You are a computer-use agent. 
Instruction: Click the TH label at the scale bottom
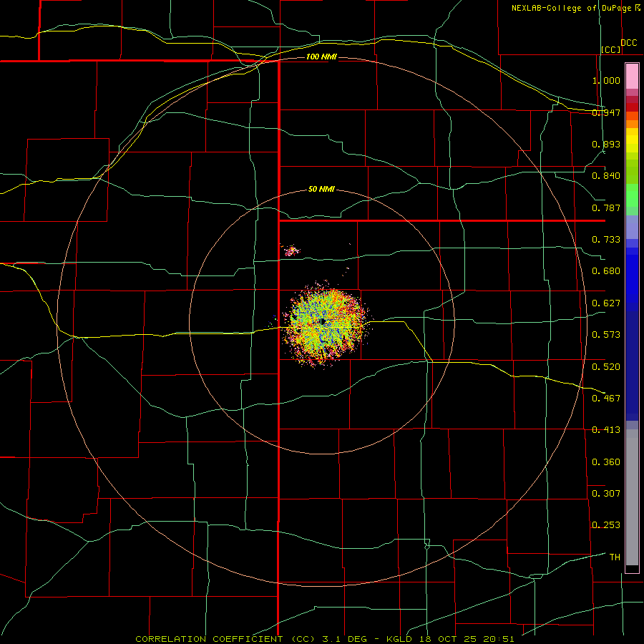pos(615,557)
